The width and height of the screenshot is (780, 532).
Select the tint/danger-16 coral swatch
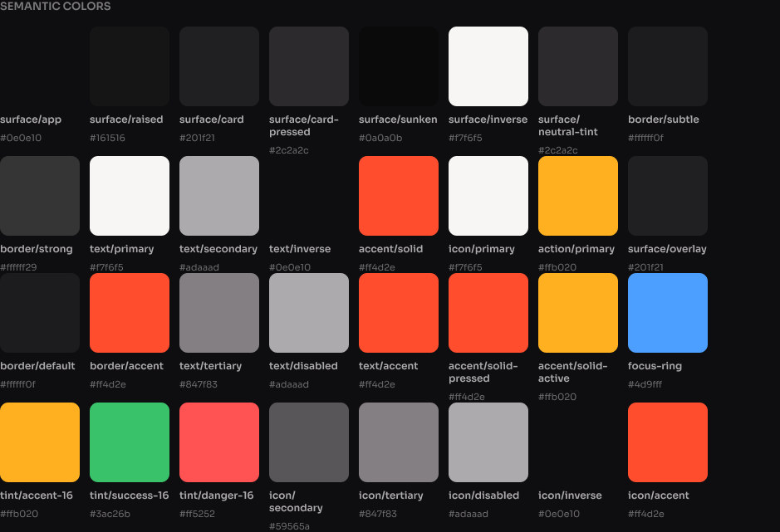(x=219, y=442)
